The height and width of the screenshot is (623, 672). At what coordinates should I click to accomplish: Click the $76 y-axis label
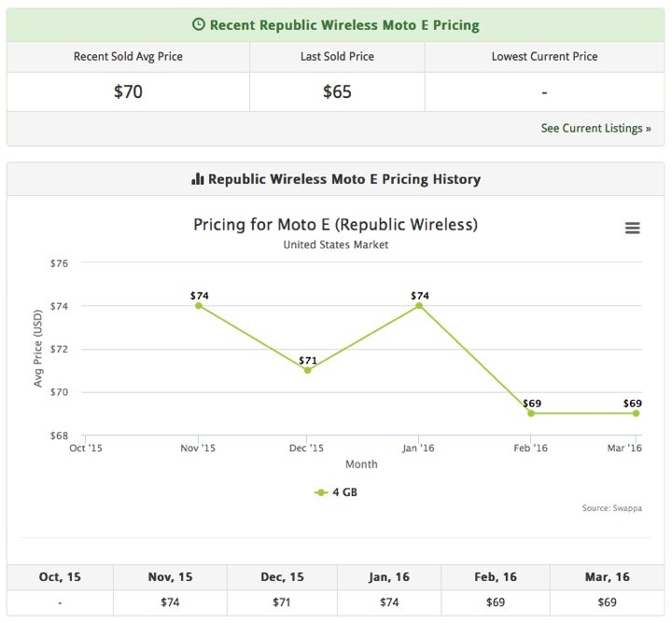tap(59, 263)
